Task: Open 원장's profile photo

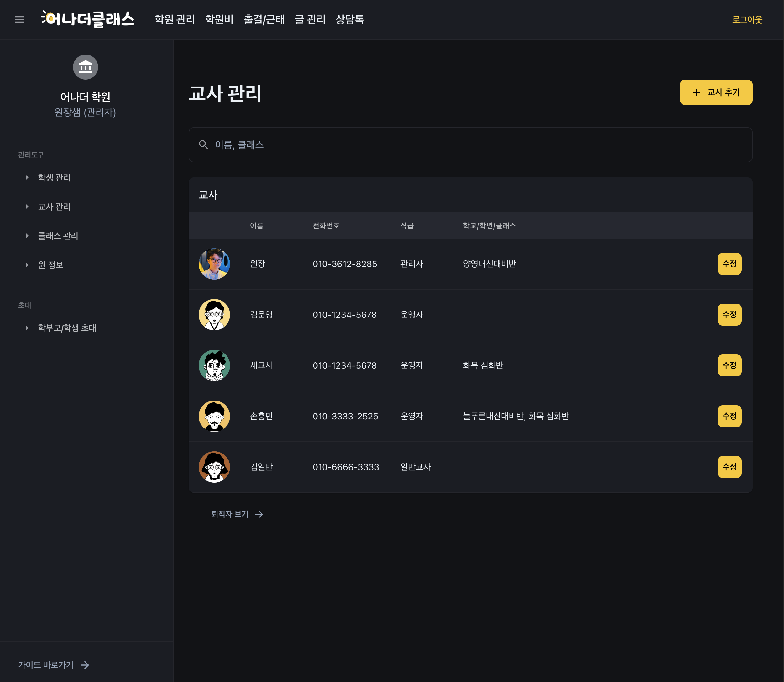Action: (x=214, y=264)
